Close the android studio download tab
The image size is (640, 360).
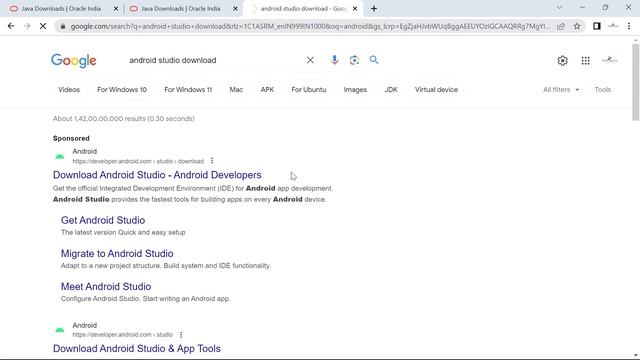355,8
